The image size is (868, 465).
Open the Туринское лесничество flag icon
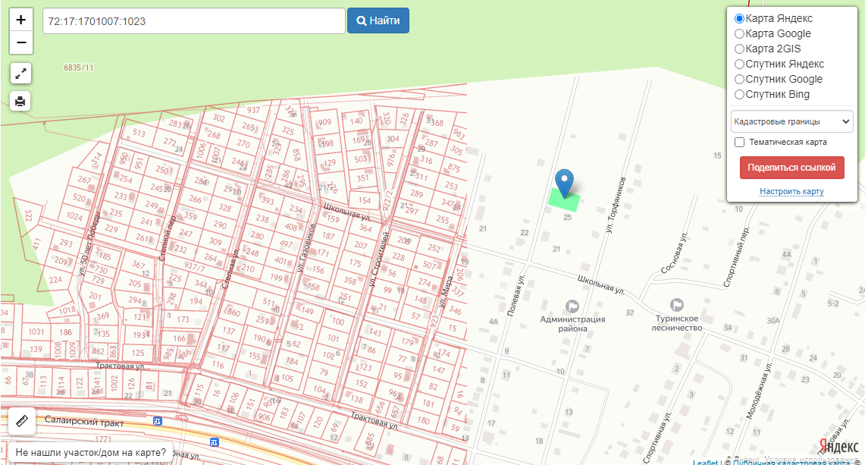coord(676,305)
